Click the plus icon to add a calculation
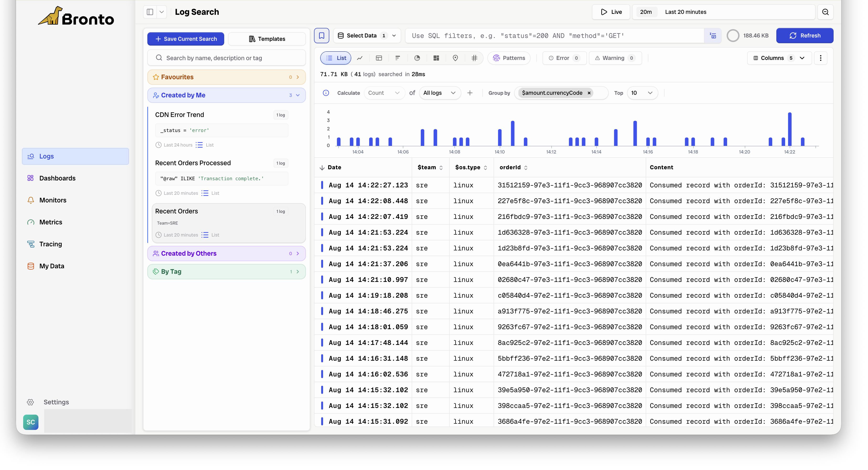Image resolution: width=868 pixels, height=470 pixels. pyautogui.click(x=470, y=93)
